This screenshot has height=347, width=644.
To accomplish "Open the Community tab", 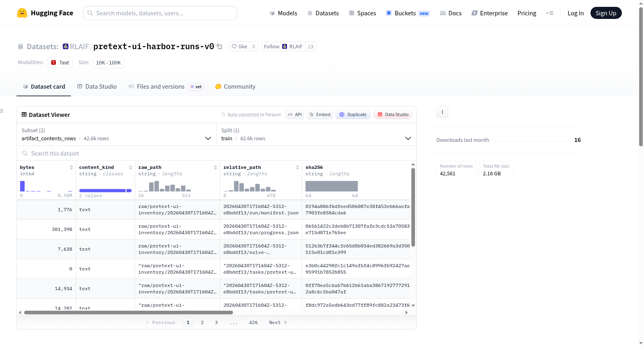I will click(x=235, y=87).
